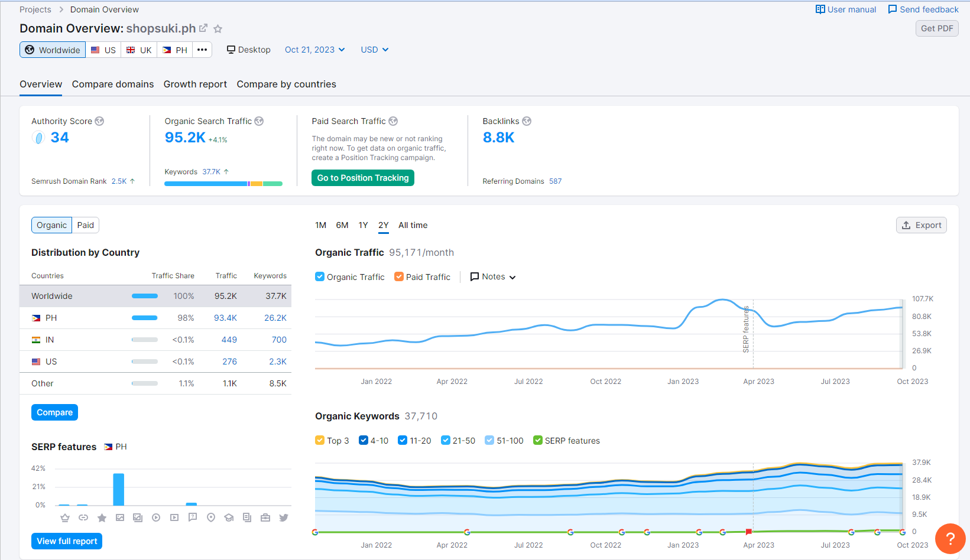Click the Compare button under countries
970x560 pixels.
54,412
